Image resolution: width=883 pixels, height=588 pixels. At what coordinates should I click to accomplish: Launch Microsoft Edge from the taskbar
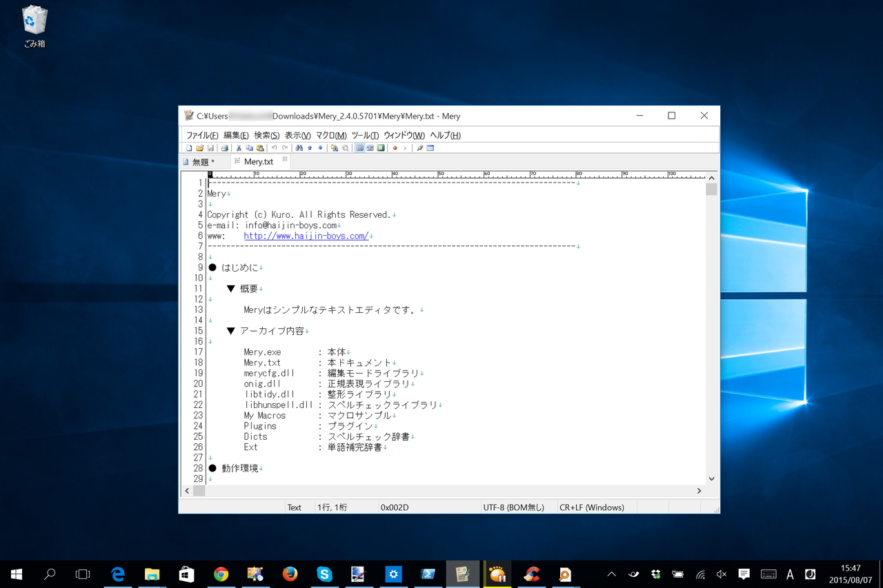click(x=118, y=574)
